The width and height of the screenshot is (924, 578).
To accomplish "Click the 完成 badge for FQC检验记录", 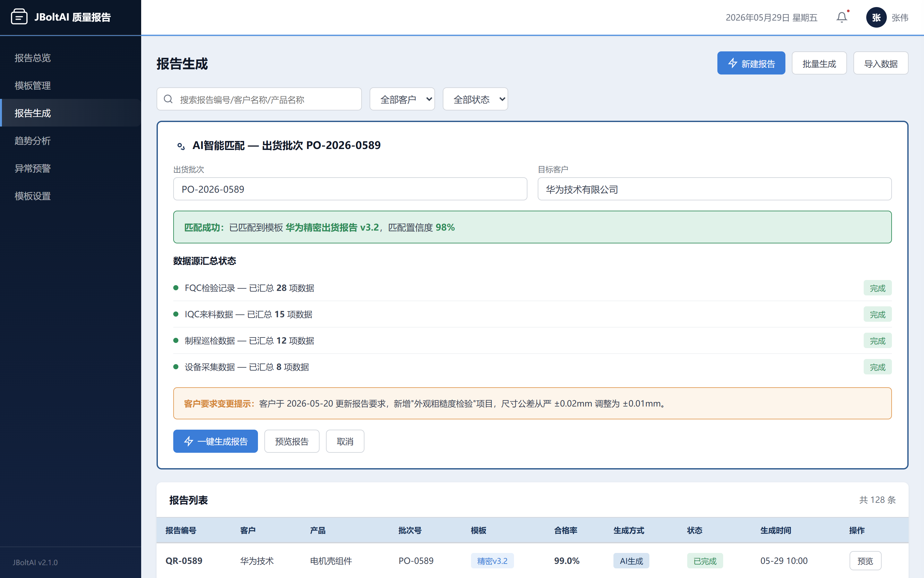I will point(877,288).
